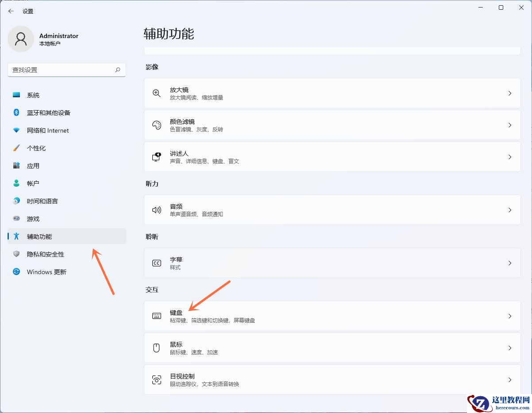The image size is (532, 413).
Task: Click the CC icon beside 字幕
Action: tap(156, 263)
